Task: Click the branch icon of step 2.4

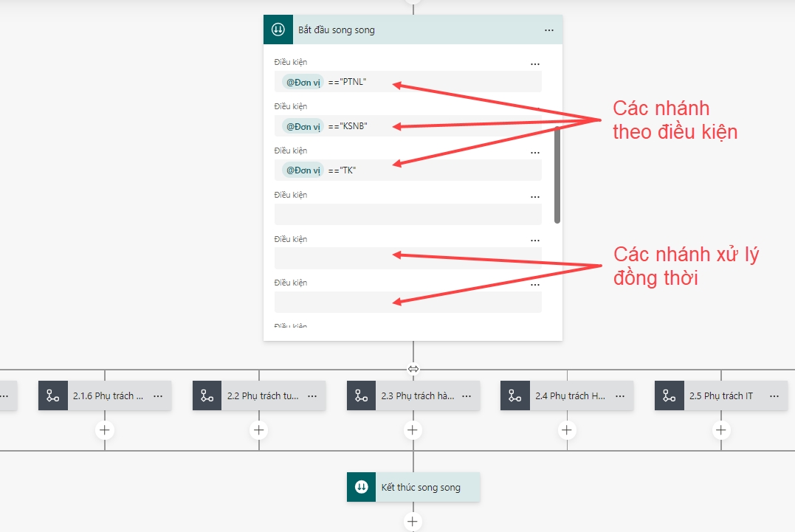Action: tap(515, 395)
